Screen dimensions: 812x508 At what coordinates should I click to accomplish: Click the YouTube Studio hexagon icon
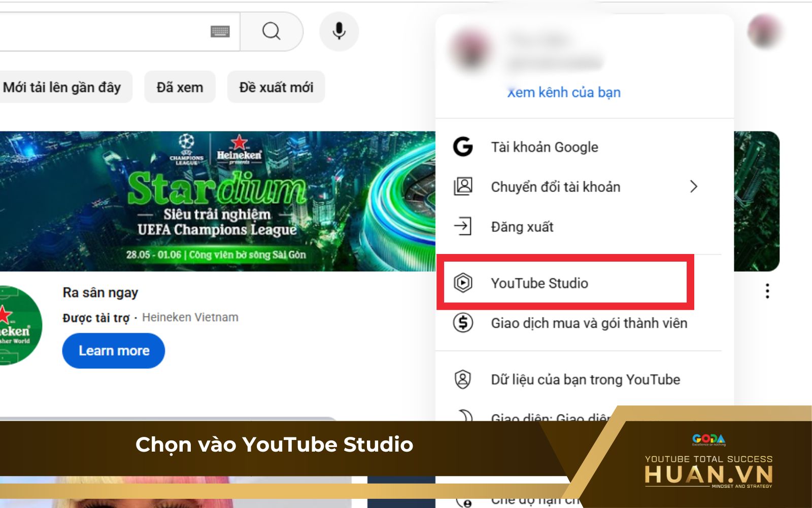coord(463,282)
